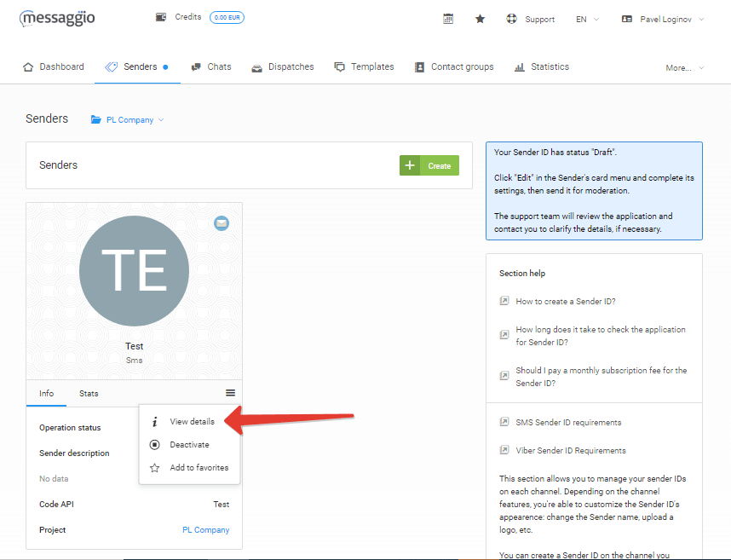Viewport: 731px width, 560px height.
Task: Select the Stats tab on sender card
Action: coord(89,394)
